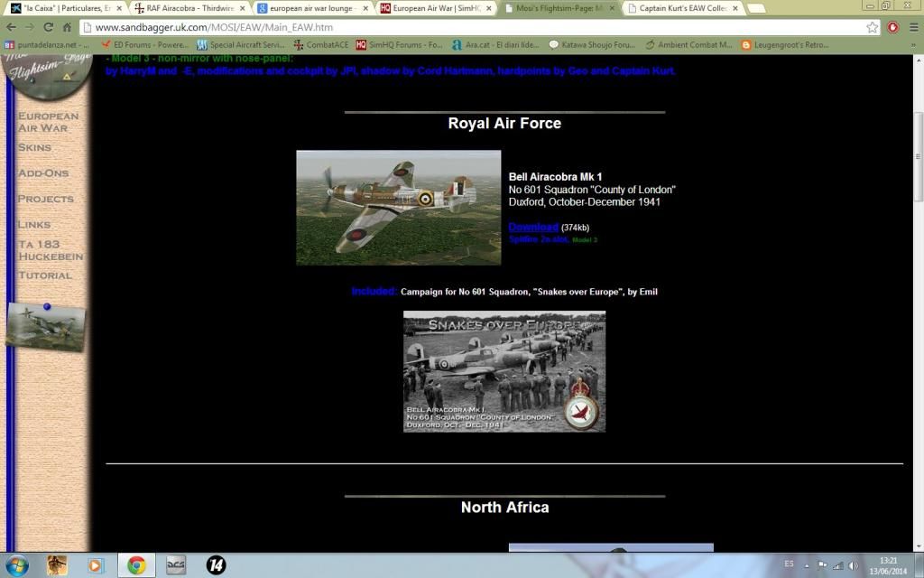
Task: Open the Action Center flag tray icon
Action: 822,565
